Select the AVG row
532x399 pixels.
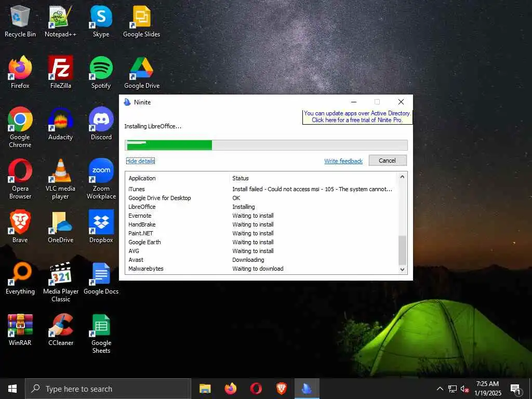(261, 251)
